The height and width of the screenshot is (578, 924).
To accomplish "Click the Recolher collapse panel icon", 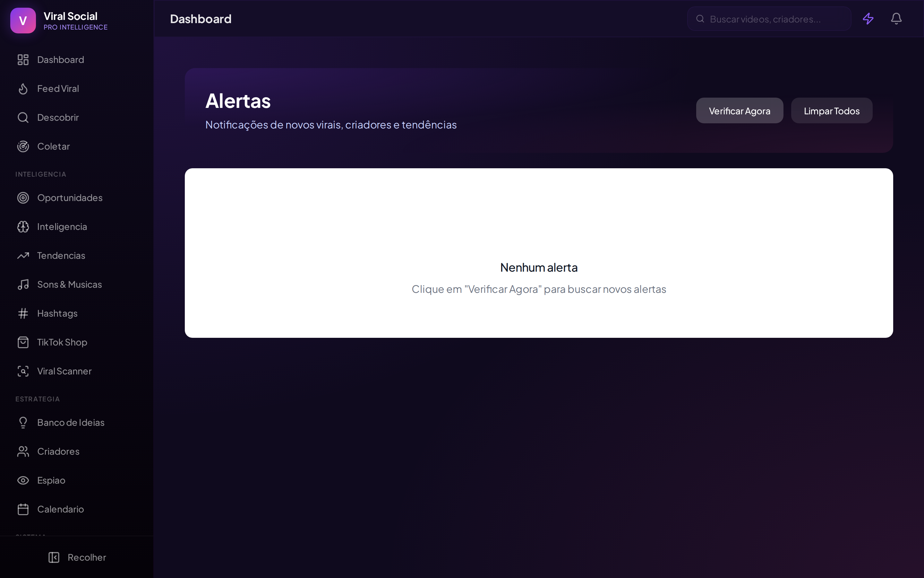I will tap(54, 557).
